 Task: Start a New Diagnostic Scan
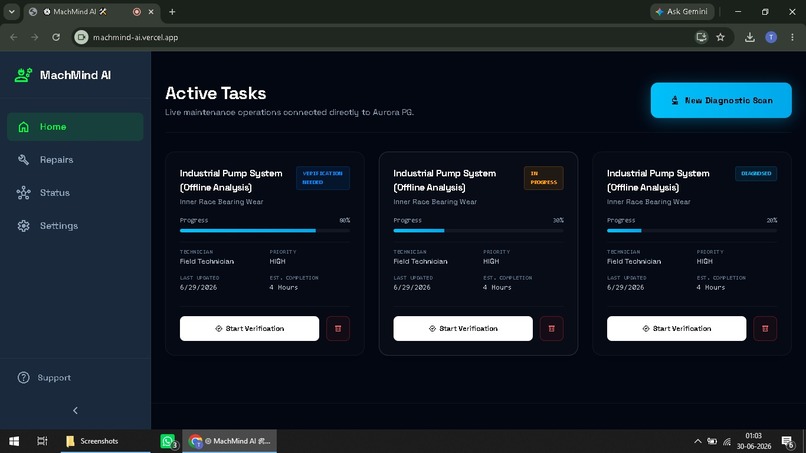click(x=721, y=100)
